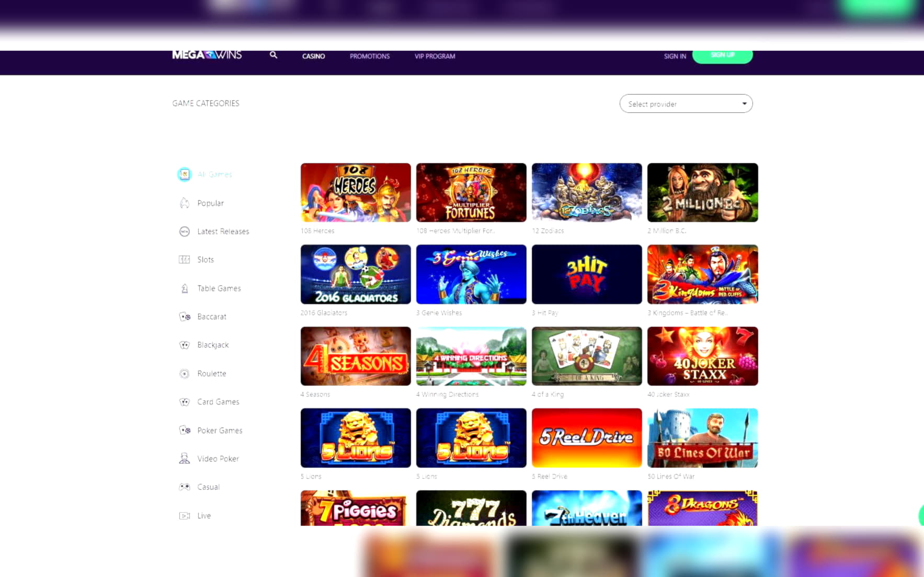Open the 7 Piggies game thumbnail
This screenshot has width=924, height=577.
(x=356, y=508)
